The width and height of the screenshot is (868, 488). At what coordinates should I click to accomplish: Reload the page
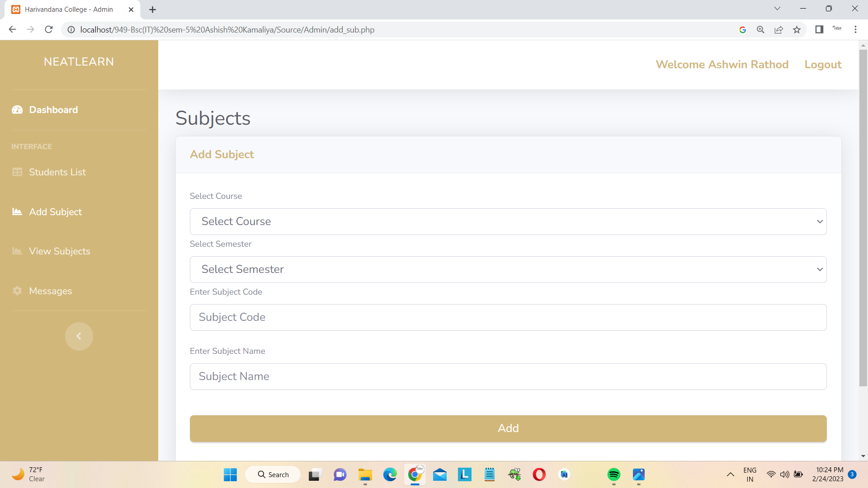click(48, 29)
